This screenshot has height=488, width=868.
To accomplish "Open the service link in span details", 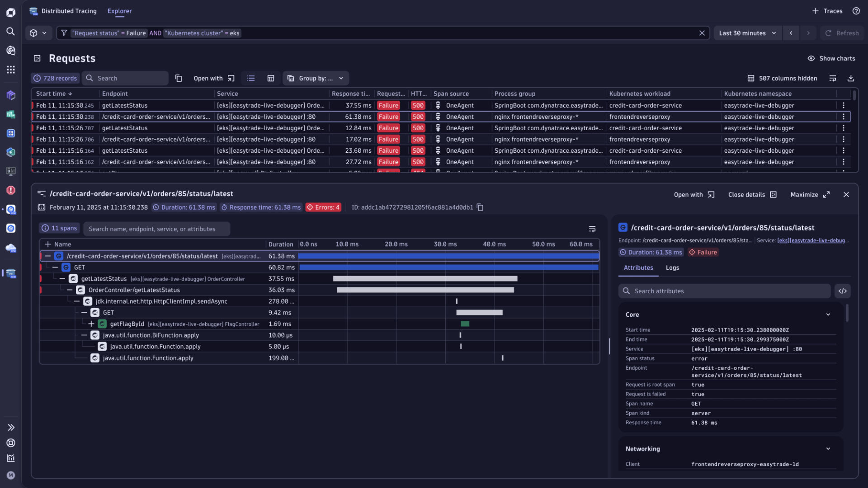I will tap(813, 240).
